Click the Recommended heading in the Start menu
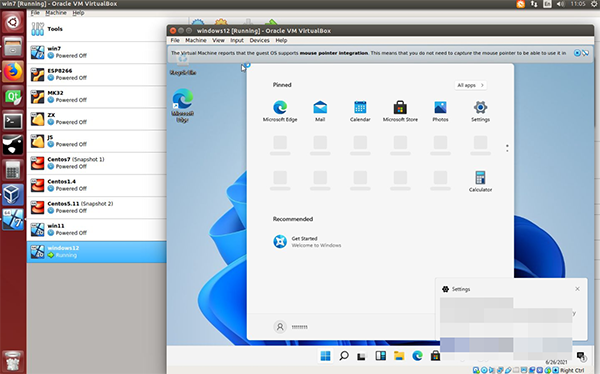This screenshot has width=600, height=374. (x=293, y=219)
